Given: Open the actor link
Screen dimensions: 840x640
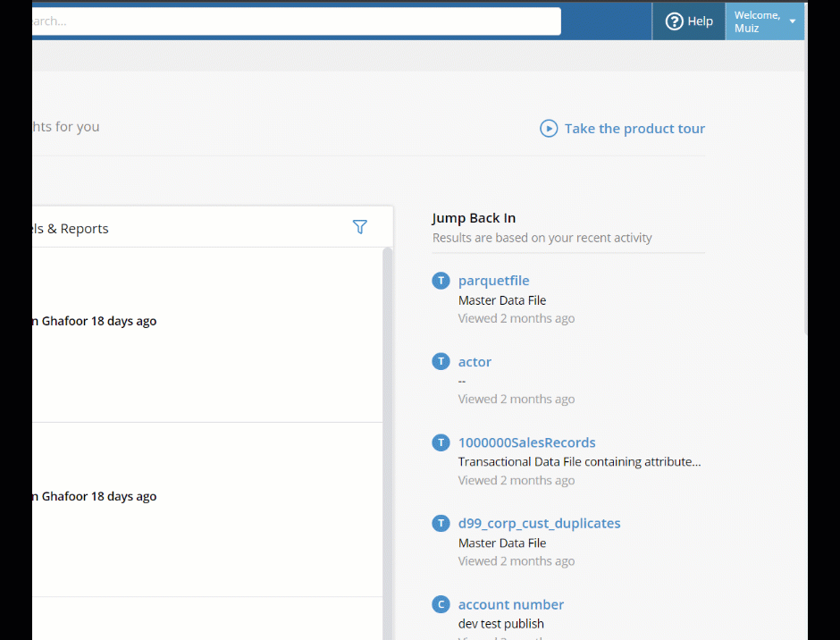Looking at the screenshot, I should pos(475,362).
